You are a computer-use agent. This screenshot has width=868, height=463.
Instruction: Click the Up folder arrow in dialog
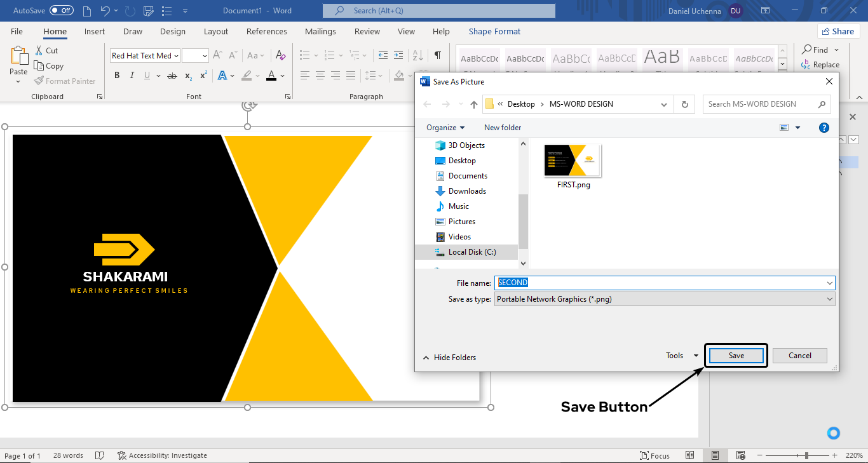(x=473, y=104)
